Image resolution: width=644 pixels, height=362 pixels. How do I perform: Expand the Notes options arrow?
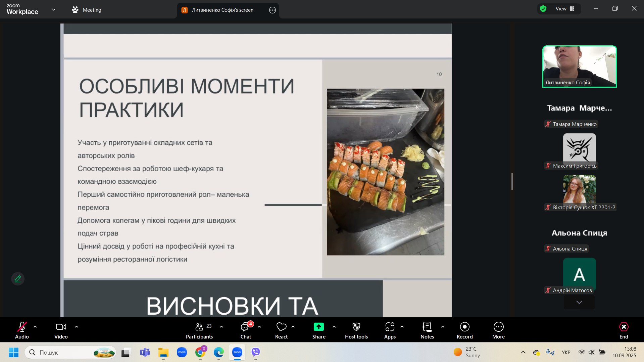coord(443,327)
